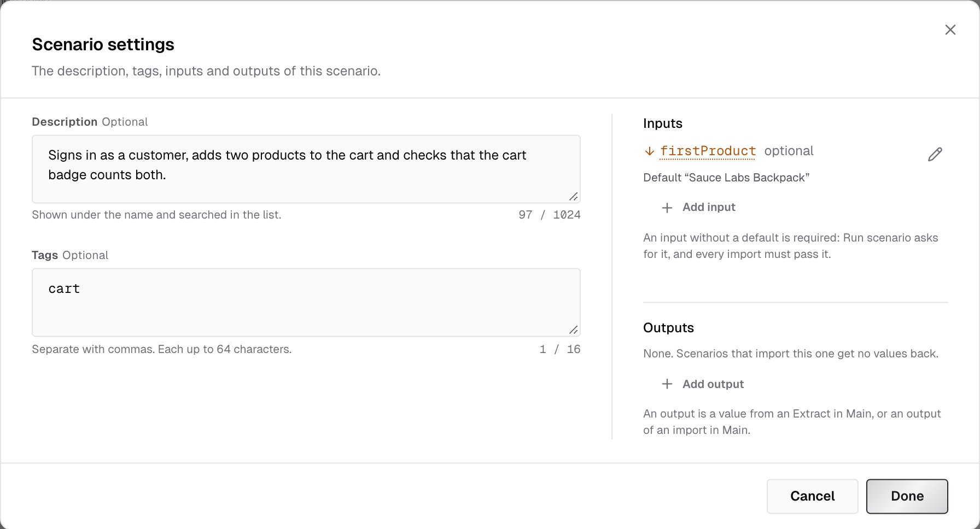Image resolution: width=980 pixels, height=529 pixels.
Task: Click the Tags field label
Action: pos(45,255)
